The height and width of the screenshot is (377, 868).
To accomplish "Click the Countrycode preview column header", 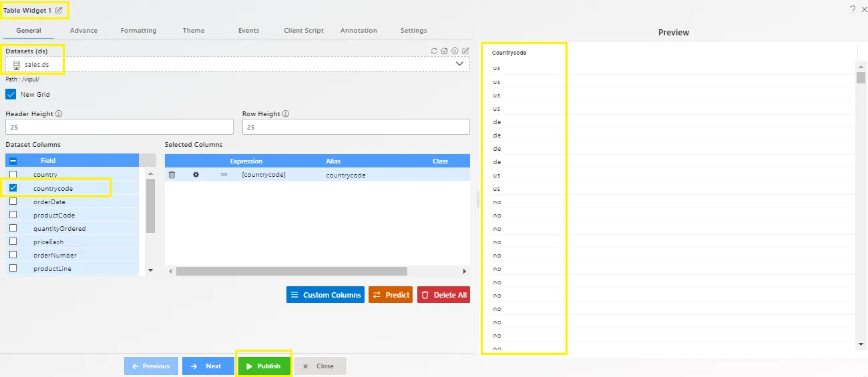I will click(x=509, y=53).
